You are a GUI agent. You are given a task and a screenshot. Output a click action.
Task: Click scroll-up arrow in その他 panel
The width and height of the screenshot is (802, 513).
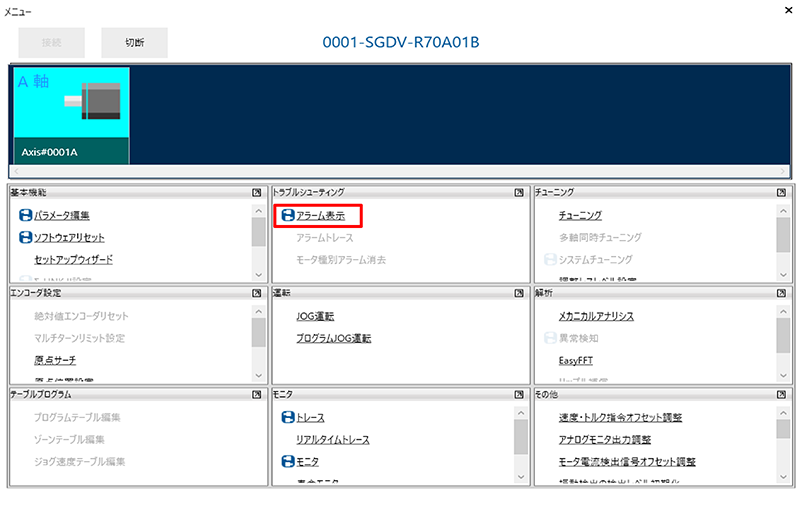pyautogui.click(x=783, y=413)
